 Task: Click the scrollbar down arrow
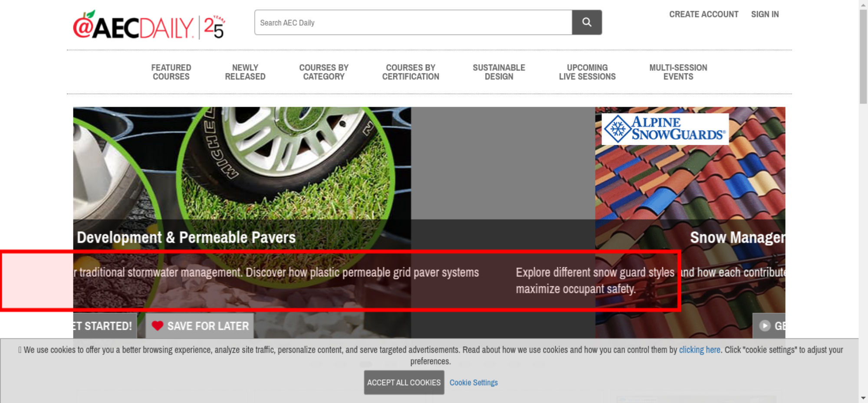pos(863,397)
